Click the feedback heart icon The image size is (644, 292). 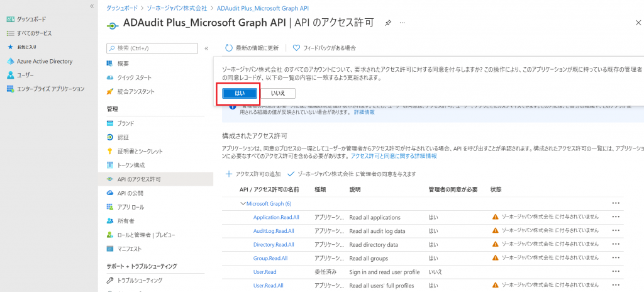tap(296, 48)
